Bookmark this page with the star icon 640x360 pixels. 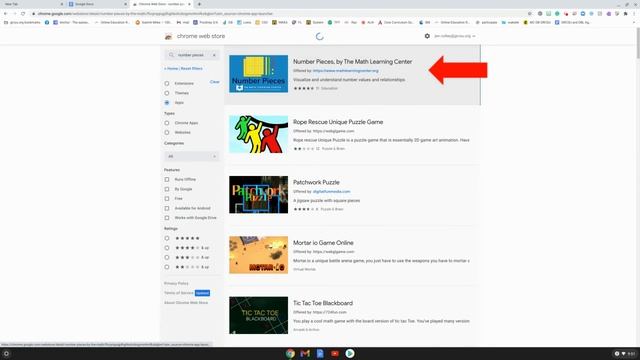pos(530,13)
